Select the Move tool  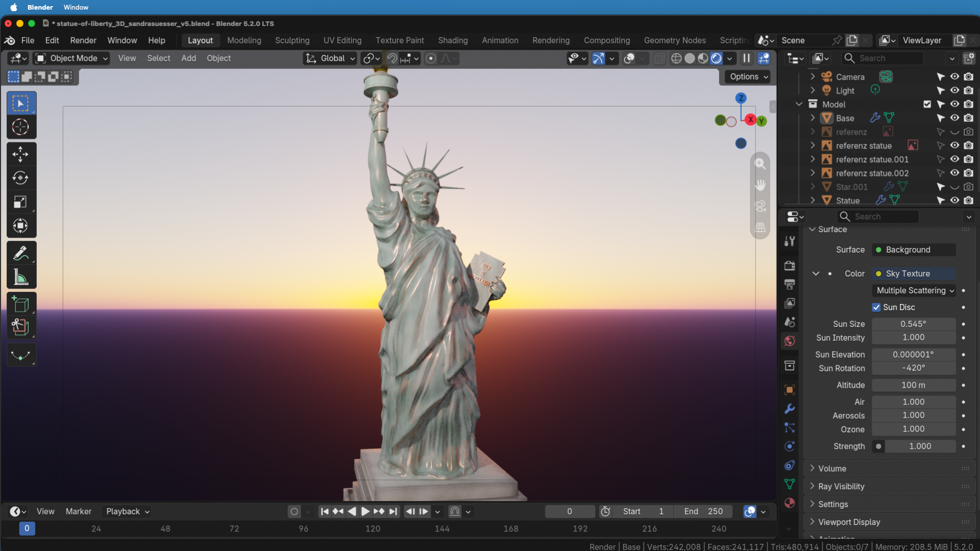pyautogui.click(x=21, y=154)
